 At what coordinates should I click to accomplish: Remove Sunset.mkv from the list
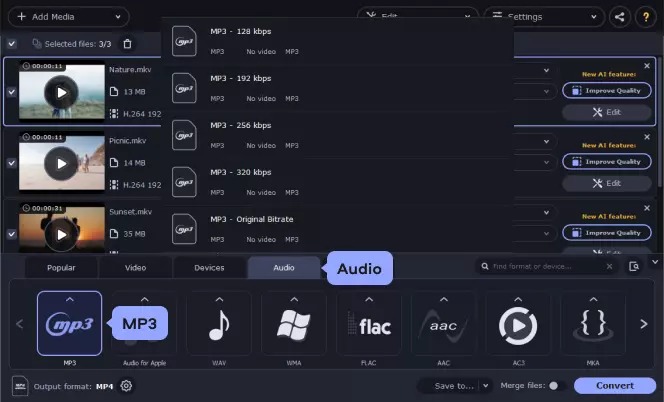[x=647, y=208]
